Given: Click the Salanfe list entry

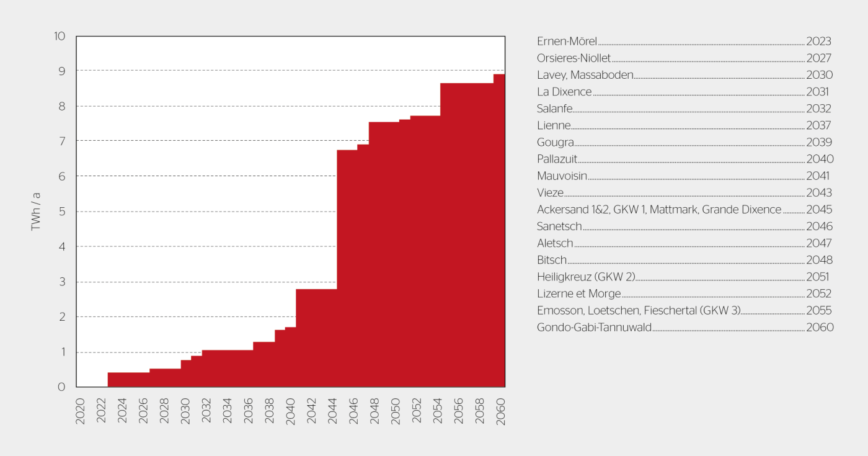Looking at the screenshot, I should tap(684, 109).
